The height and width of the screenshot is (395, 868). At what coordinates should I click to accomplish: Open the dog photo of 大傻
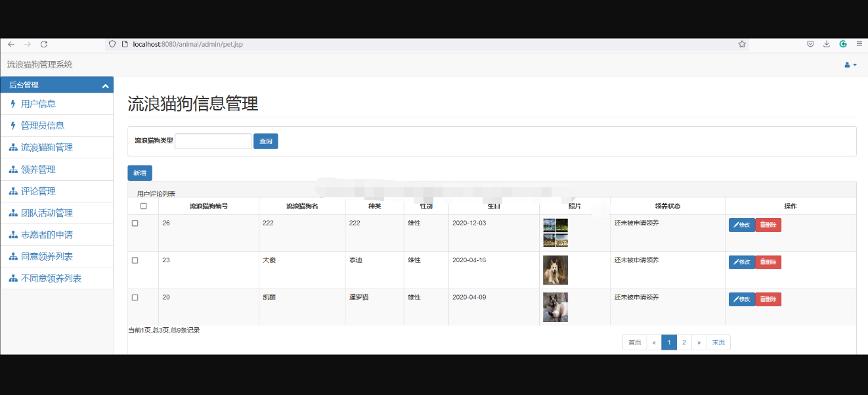click(x=555, y=270)
